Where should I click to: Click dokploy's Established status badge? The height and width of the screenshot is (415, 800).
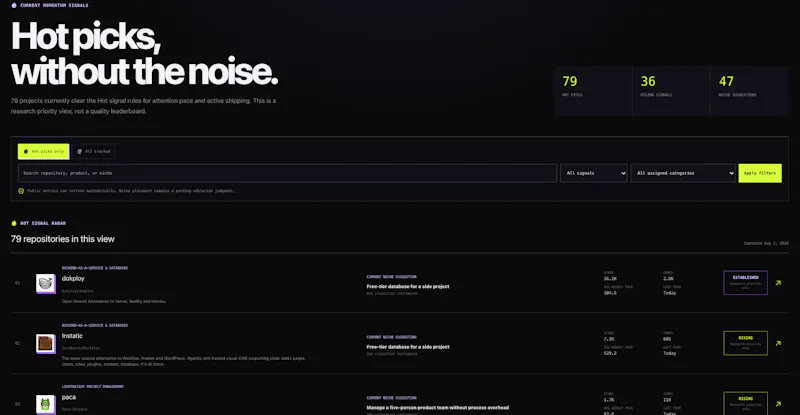tap(745, 282)
